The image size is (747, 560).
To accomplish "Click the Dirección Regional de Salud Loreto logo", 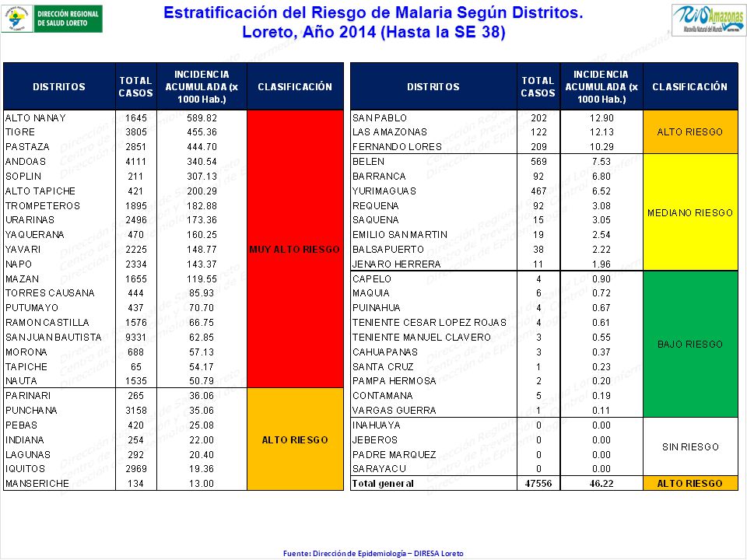I will click(52, 19).
